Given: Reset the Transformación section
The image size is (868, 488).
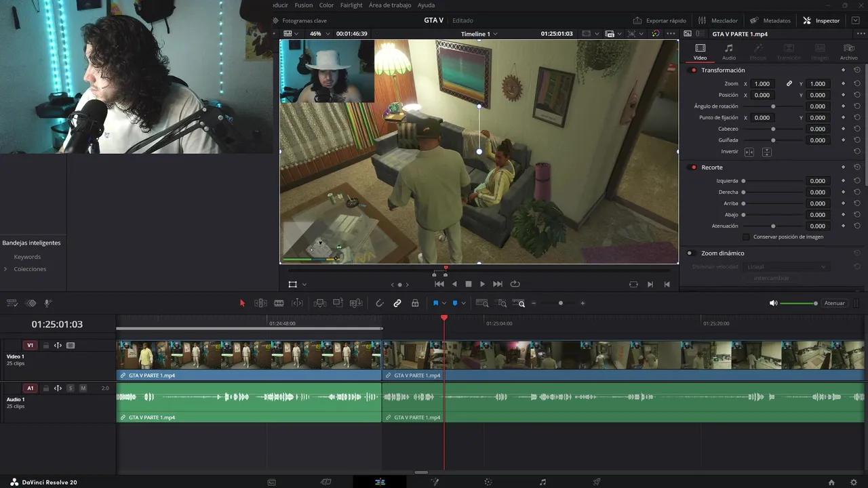Looking at the screenshot, I should (x=857, y=70).
